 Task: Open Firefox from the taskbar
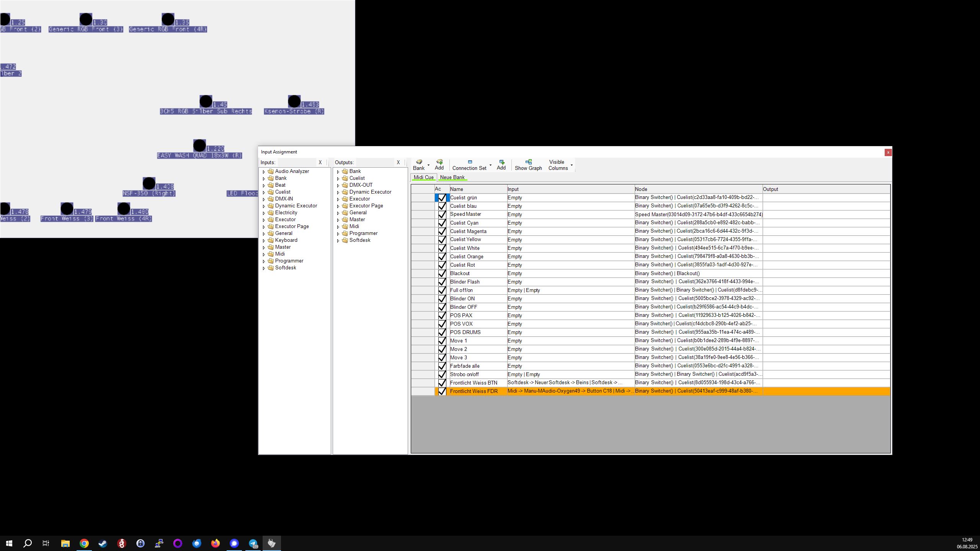click(x=216, y=543)
